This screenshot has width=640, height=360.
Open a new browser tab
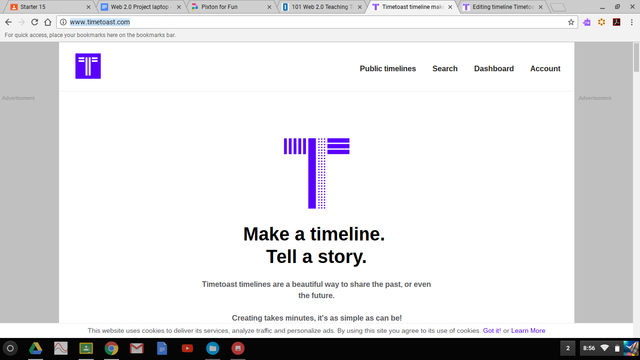pyautogui.click(x=558, y=7)
